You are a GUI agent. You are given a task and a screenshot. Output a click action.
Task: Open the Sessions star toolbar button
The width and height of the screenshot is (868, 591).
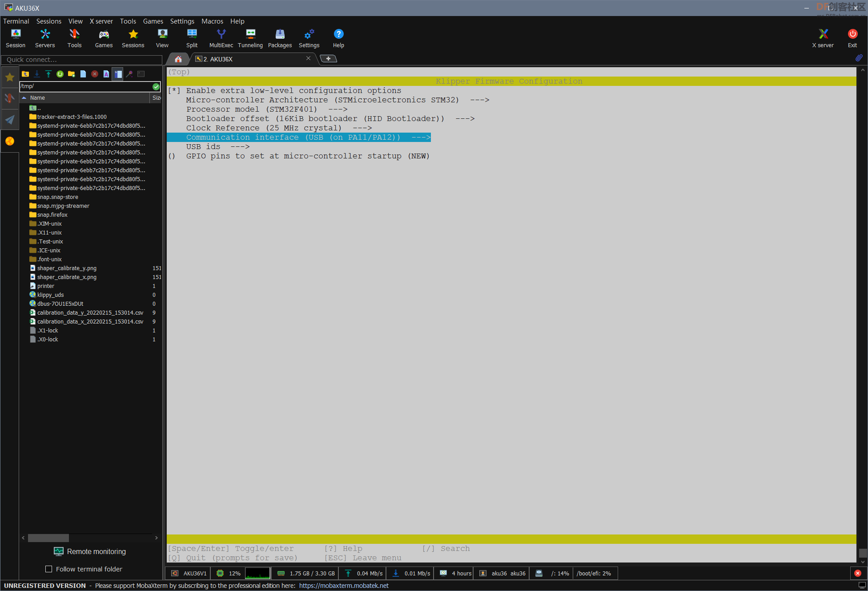click(x=133, y=38)
